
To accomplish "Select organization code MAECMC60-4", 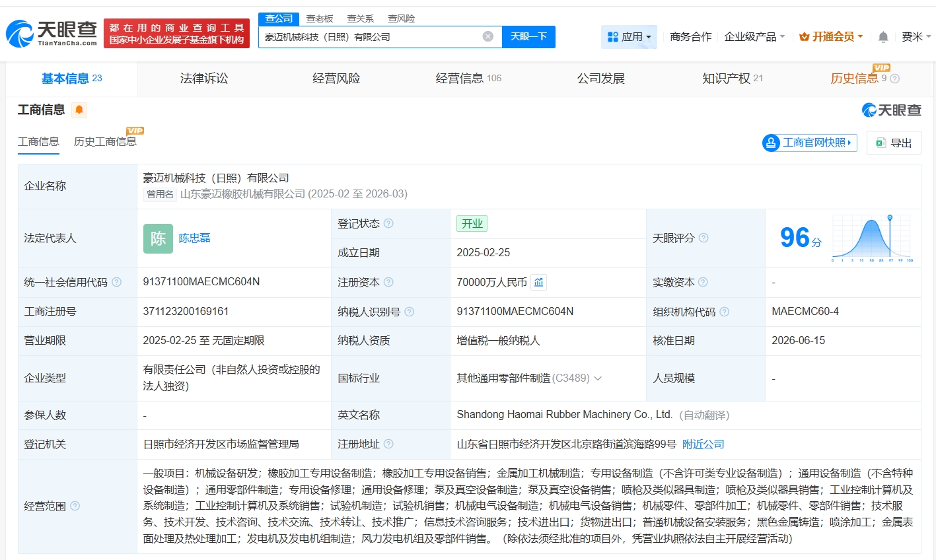I will point(805,312).
